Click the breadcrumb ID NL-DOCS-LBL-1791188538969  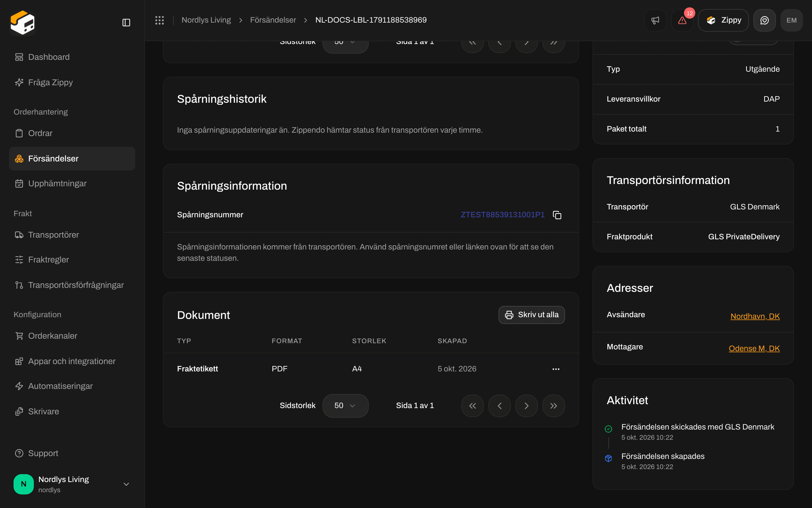371,20
